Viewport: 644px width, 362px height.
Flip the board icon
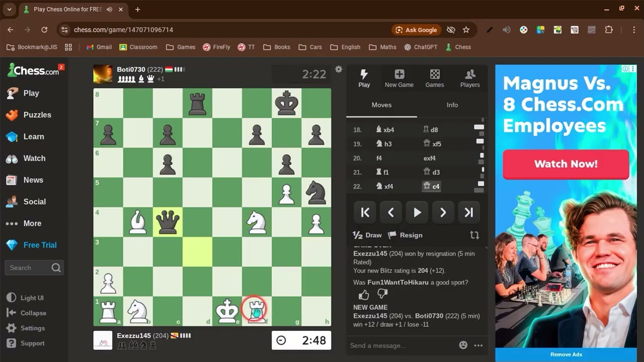coord(474,235)
